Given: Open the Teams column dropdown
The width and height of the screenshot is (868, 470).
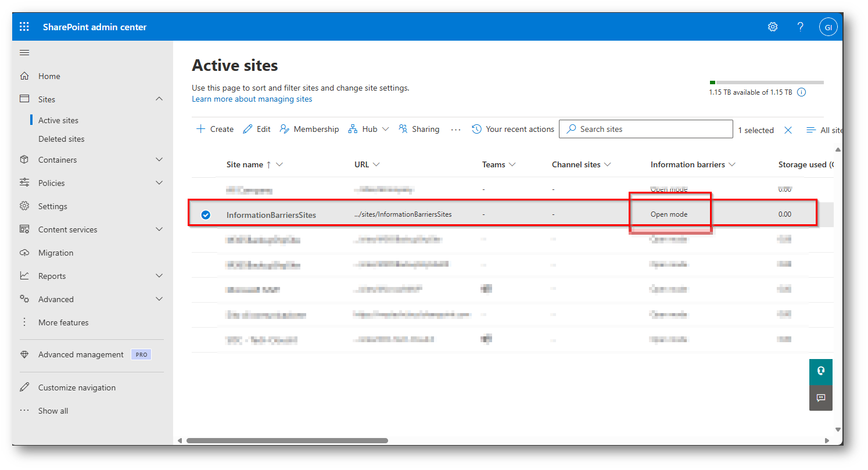Looking at the screenshot, I should pos(512,164).
